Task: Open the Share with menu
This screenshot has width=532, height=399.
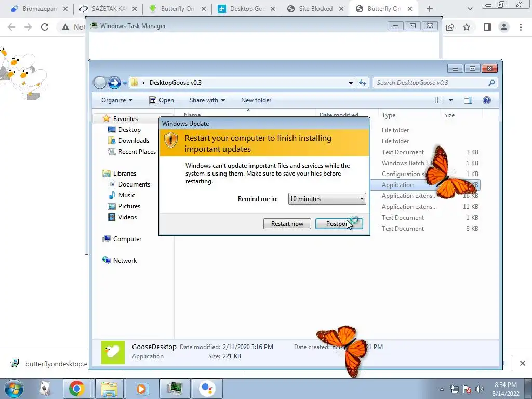Action: click(x=207, y=100)
